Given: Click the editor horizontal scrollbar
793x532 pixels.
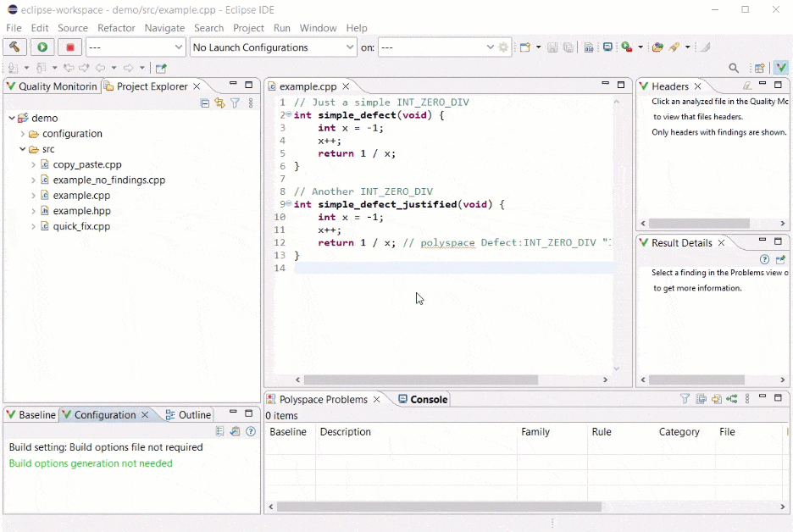Looking at the screenshot, I should [x=420, y=380].
